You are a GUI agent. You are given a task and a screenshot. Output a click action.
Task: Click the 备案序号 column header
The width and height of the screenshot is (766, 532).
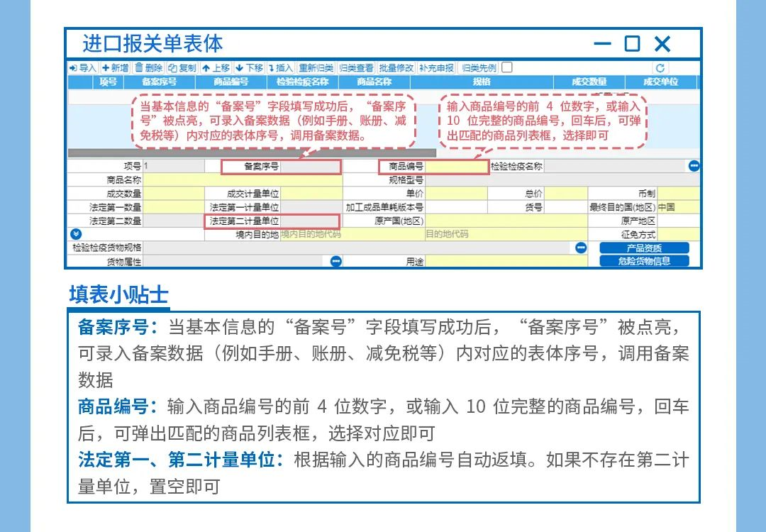(160, 82)
